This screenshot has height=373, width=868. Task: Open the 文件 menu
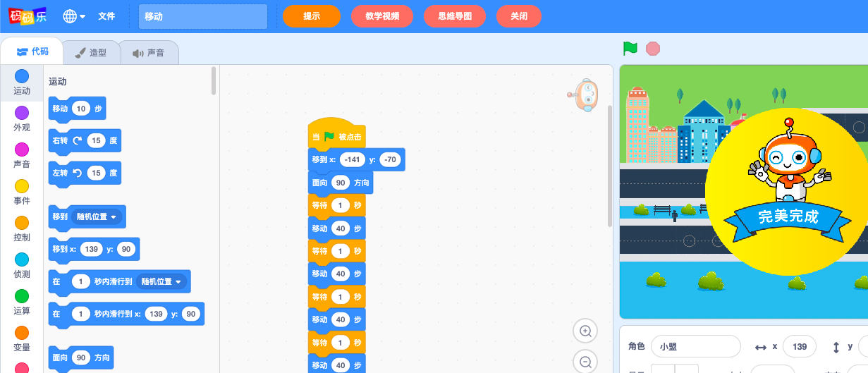[x=106, y=16]
